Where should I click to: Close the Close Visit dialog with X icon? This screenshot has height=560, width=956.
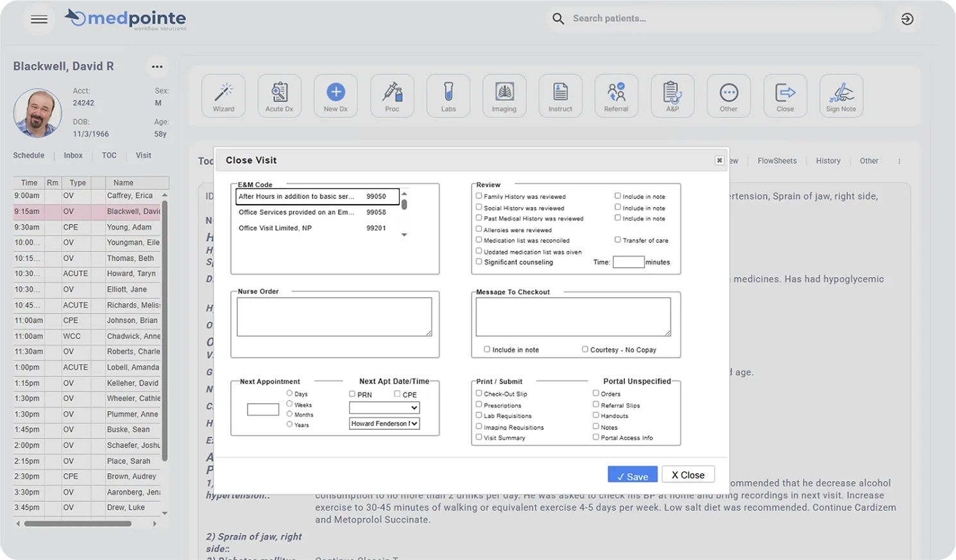coord(719,160)
